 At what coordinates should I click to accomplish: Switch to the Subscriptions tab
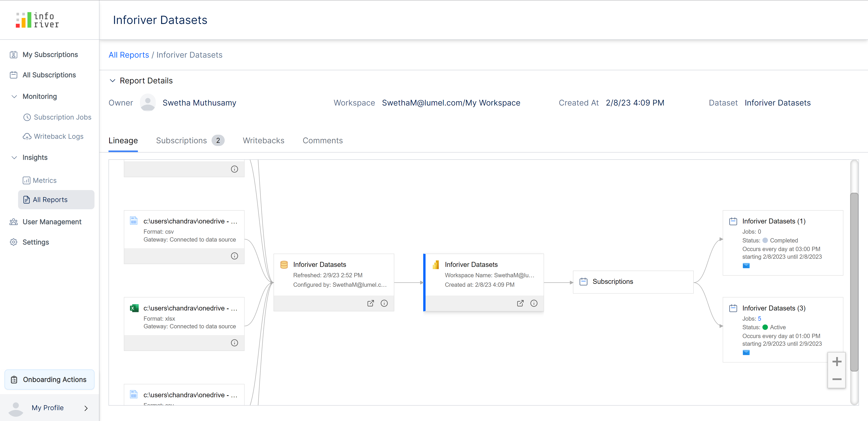(182, 140)
